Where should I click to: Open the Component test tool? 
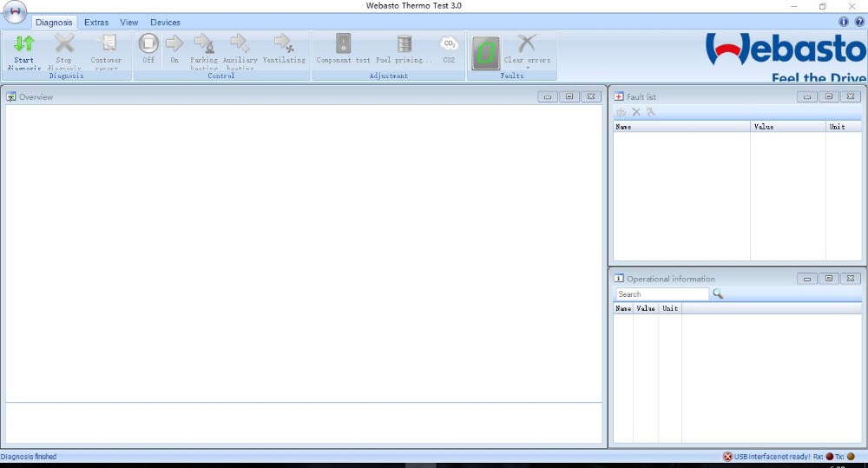click(x=343, y=43)
